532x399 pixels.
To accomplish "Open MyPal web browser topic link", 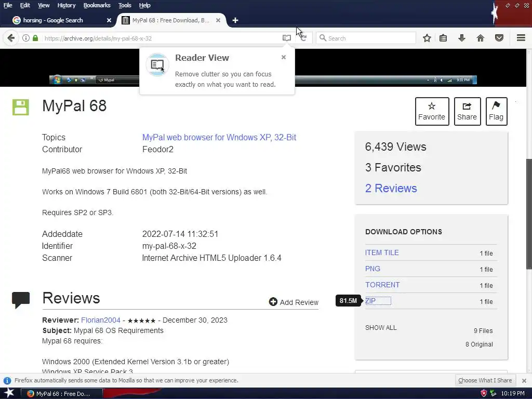I will coord(219,137).
